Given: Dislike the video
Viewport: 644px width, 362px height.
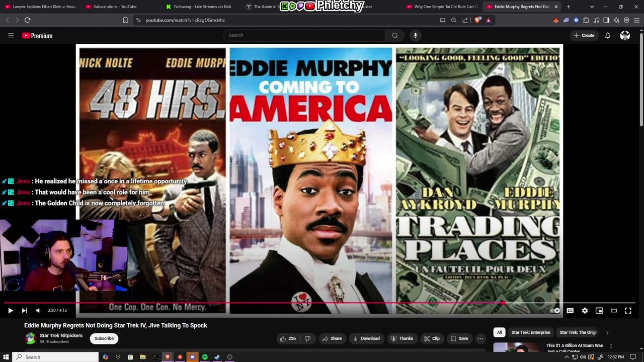Looking at the screenshot, I should (x=307, y=338).
